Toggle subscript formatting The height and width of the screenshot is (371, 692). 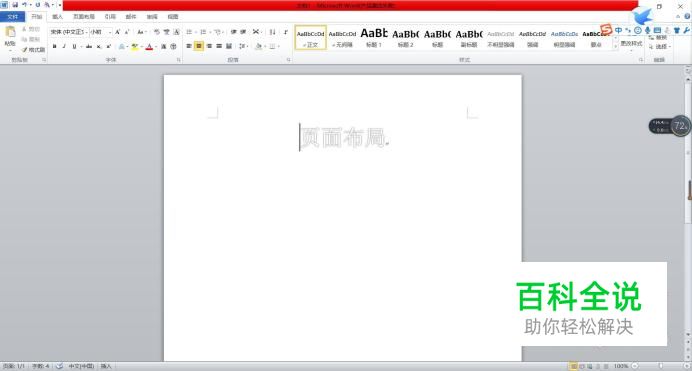click(99, 46)
